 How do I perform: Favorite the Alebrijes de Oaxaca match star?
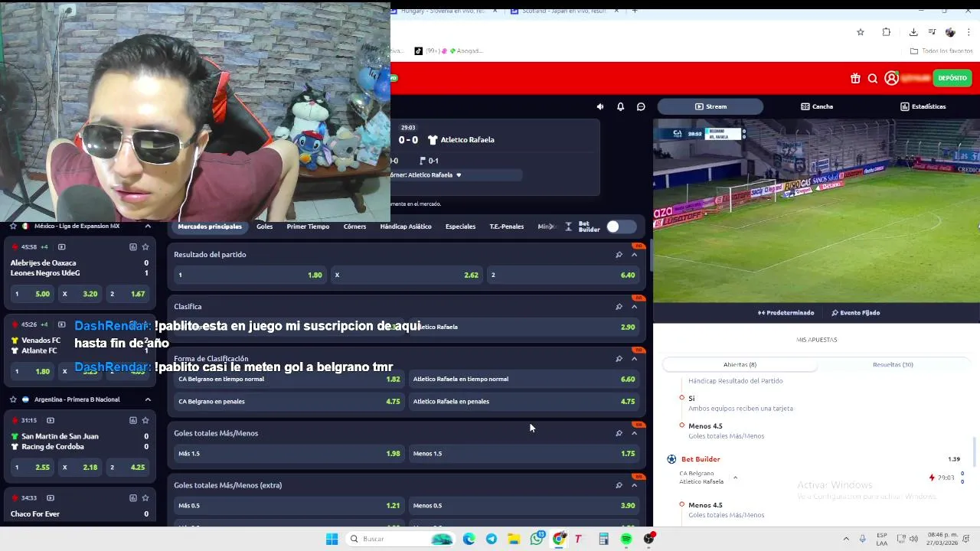(x=145, y=247)
